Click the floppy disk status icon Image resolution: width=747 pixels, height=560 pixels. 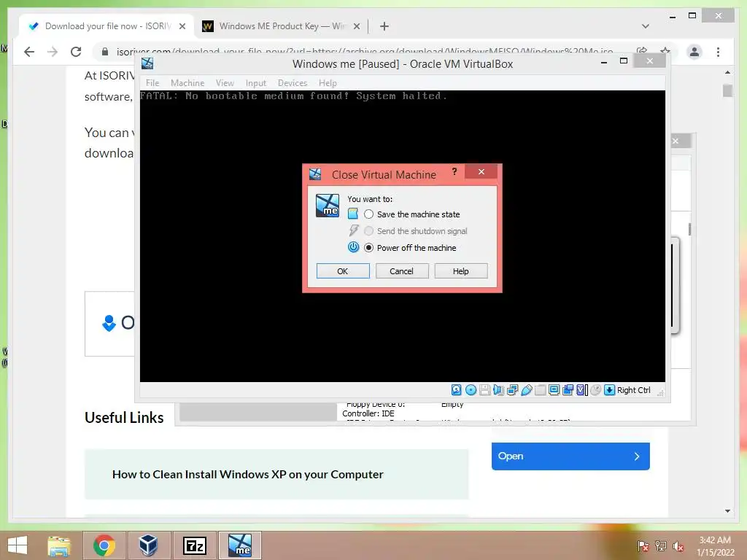[484, 390]
